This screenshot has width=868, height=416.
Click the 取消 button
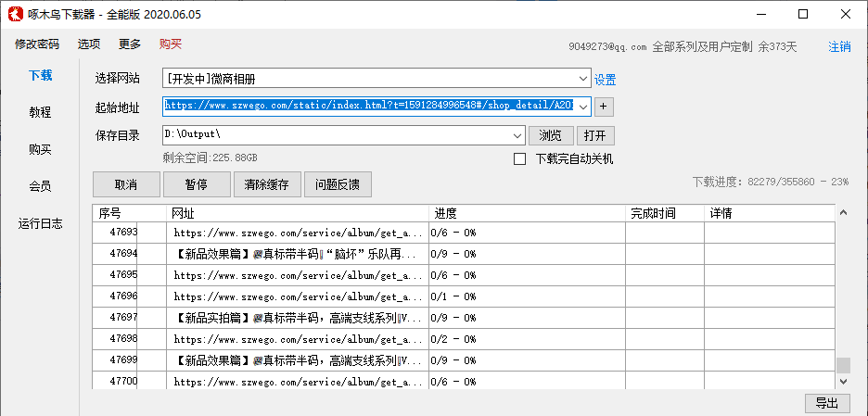[125, 184]
